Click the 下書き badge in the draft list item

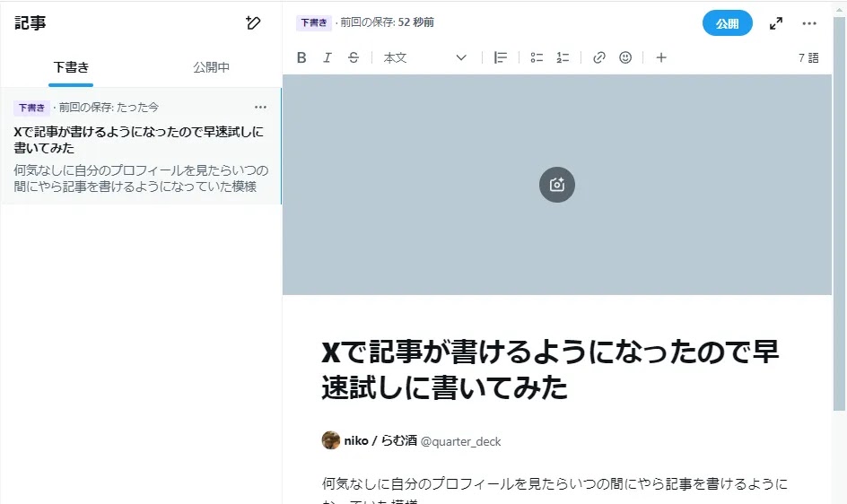click(x=31, y=108)
